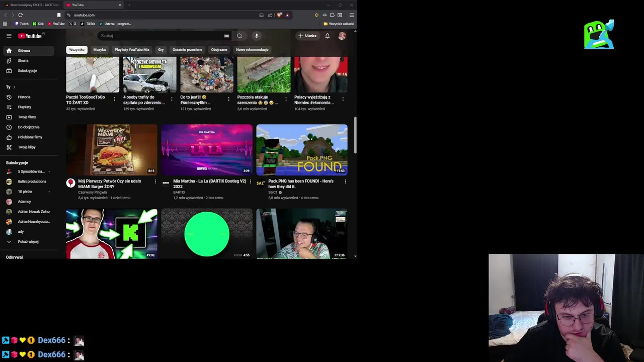Open the on-screen keyboard icon in search box
This screenshot has height=362, width=644.
(x=226, y=36)
